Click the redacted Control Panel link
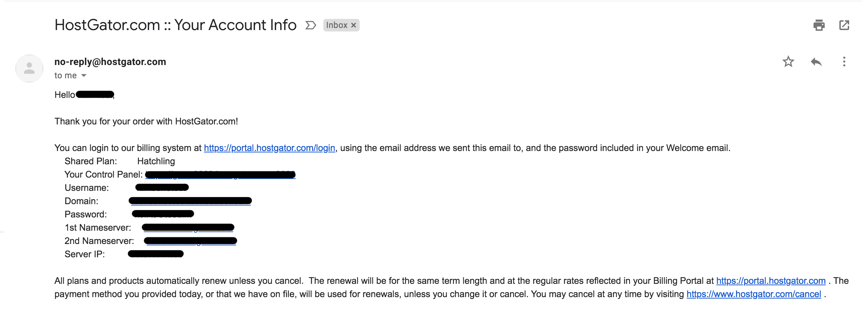 (x=220, y=175)
